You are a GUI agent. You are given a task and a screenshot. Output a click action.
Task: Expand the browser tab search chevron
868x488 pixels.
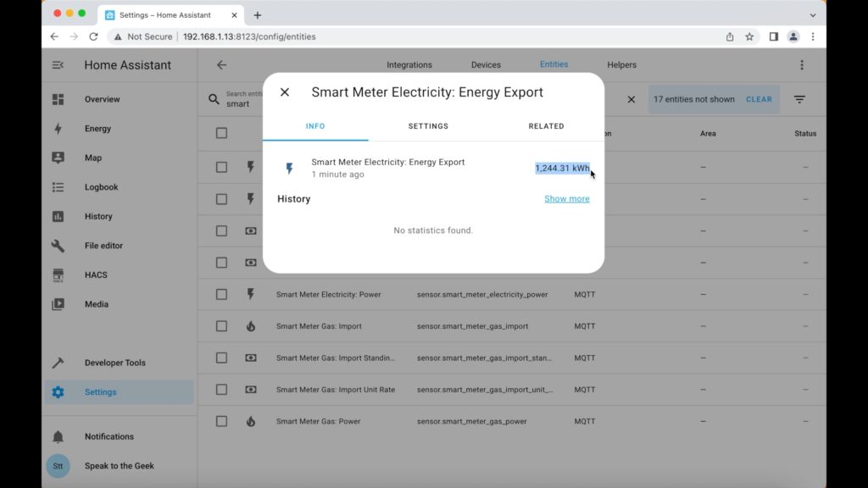pos(813,15)
